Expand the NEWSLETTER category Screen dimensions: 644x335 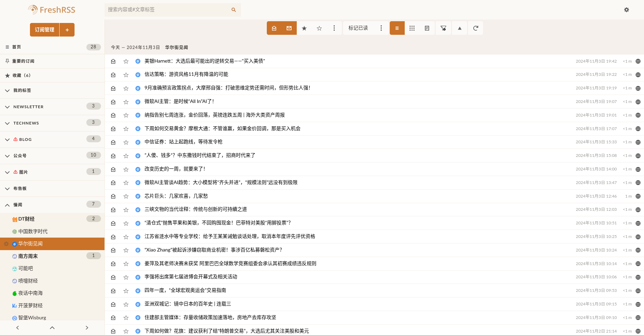click(7, 107)
